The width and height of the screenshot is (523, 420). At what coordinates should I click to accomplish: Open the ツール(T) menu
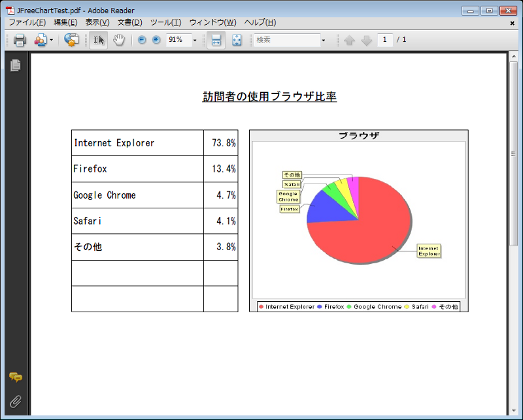coord(166,22)
